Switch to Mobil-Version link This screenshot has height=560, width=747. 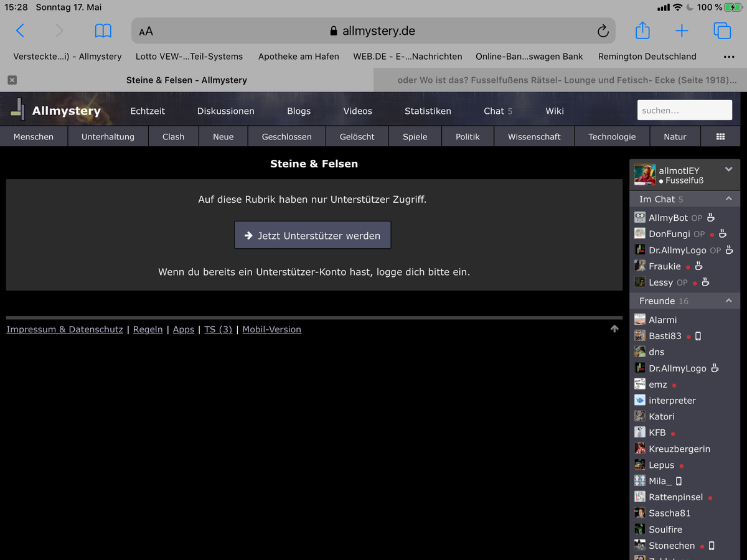271,329
